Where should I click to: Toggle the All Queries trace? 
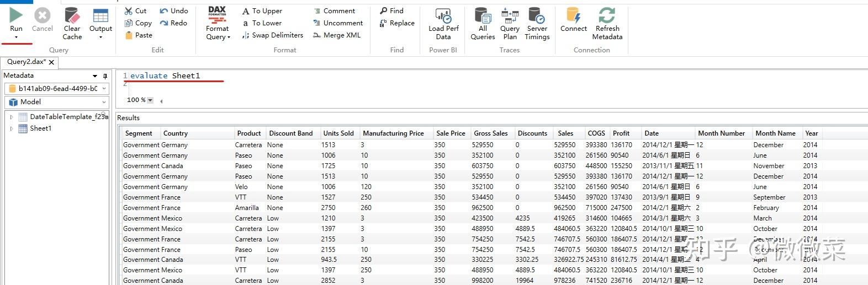point(483,15)
